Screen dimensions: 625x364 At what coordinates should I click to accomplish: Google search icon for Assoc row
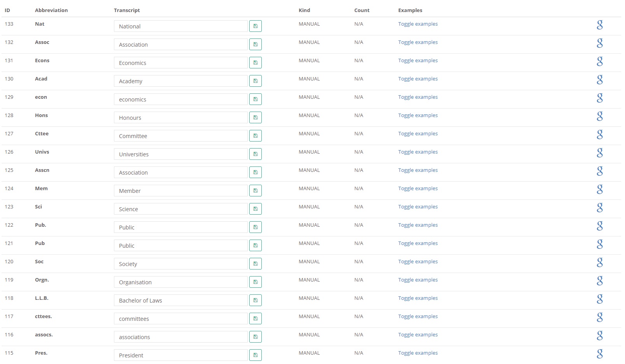(600, 43)
